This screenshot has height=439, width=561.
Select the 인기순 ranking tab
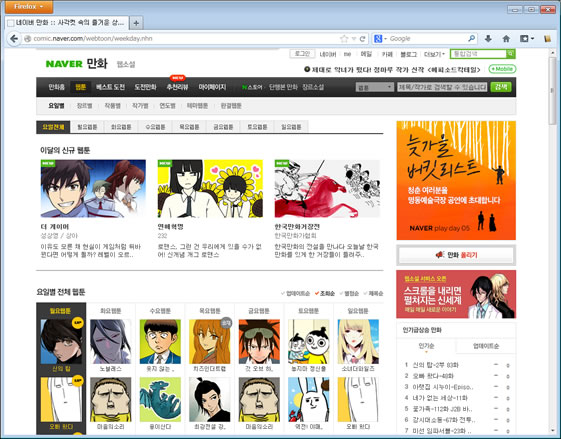click(426, 346)
